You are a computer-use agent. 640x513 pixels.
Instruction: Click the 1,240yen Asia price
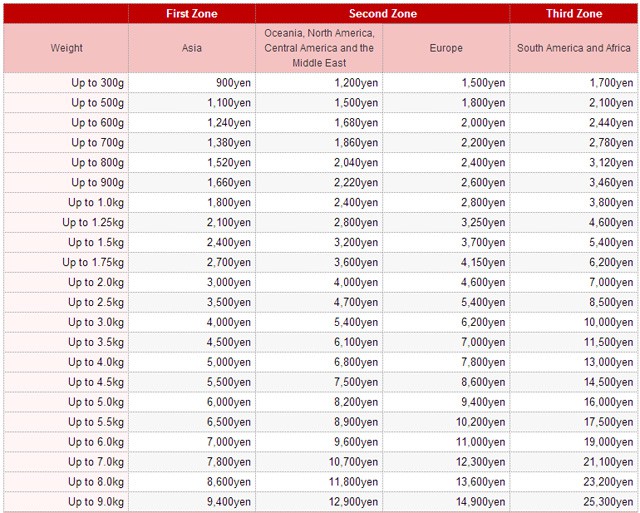tap(229, 123)
